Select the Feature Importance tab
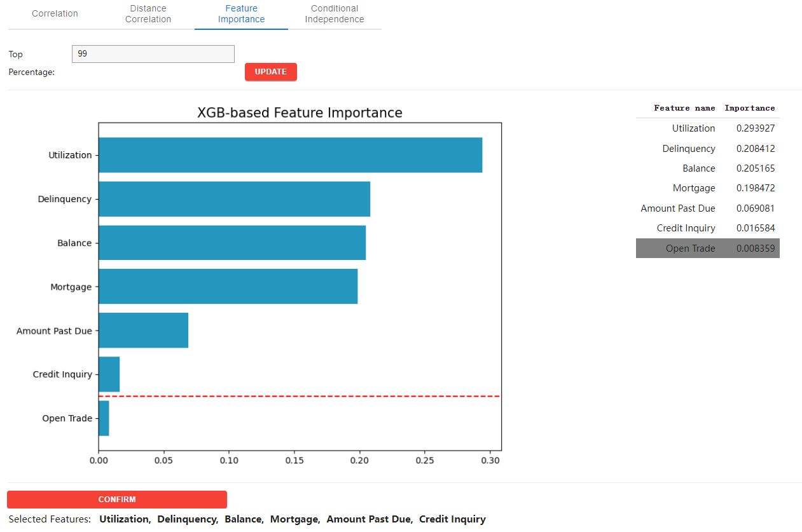The height and width of the screenshot is (532, 802). (241, 14)
